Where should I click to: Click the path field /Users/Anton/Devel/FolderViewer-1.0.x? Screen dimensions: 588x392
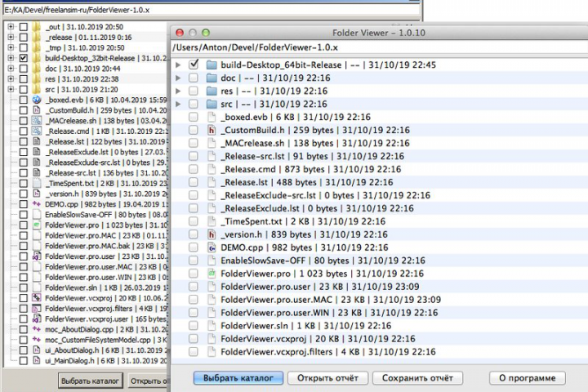380,47
